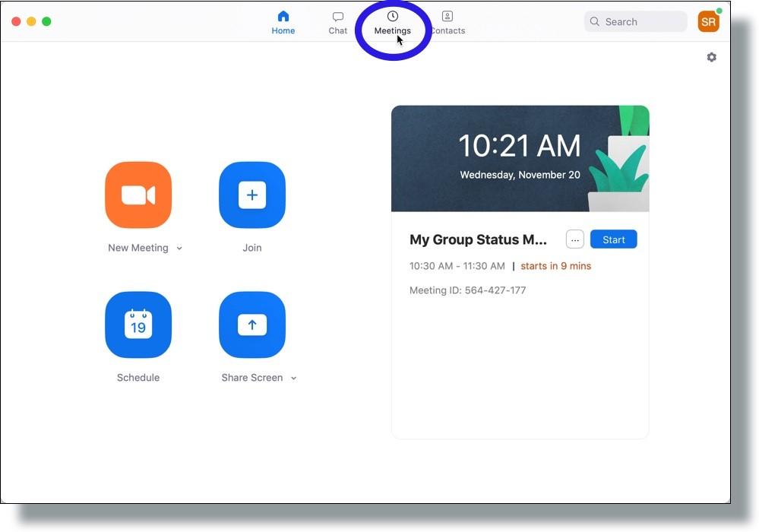Image resolution: width=759 pixels, height=532 pixels.
Task: Click the New Meeting label
Action: 138,248
